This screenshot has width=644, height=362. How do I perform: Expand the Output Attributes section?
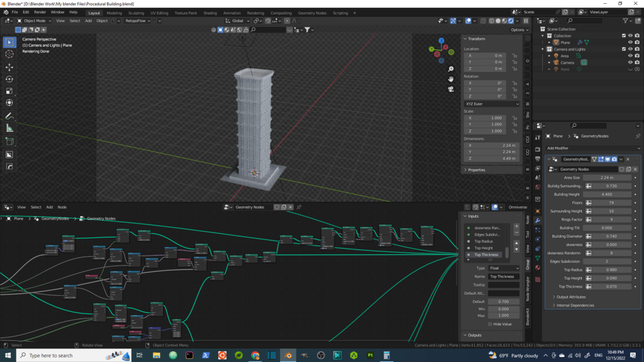pyautogui.click(x=570, y=297)
